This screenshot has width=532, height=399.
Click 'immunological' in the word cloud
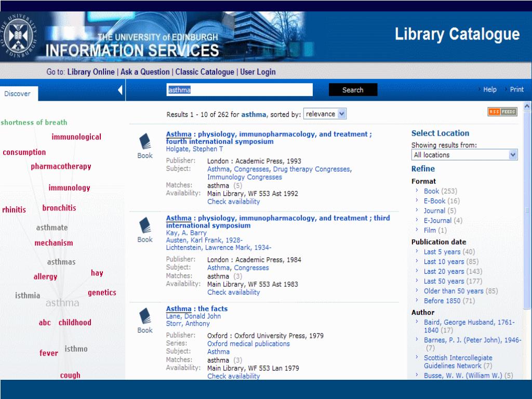point(76,137)
